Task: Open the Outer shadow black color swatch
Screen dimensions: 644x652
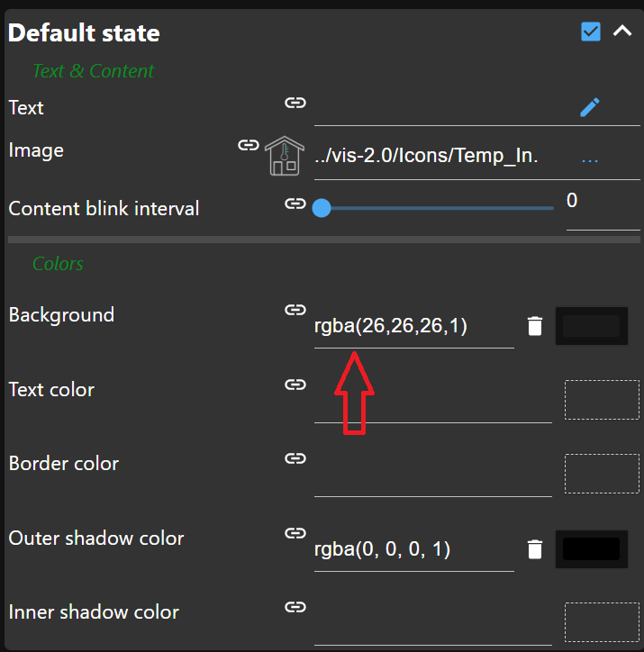Action: (591, 549)
